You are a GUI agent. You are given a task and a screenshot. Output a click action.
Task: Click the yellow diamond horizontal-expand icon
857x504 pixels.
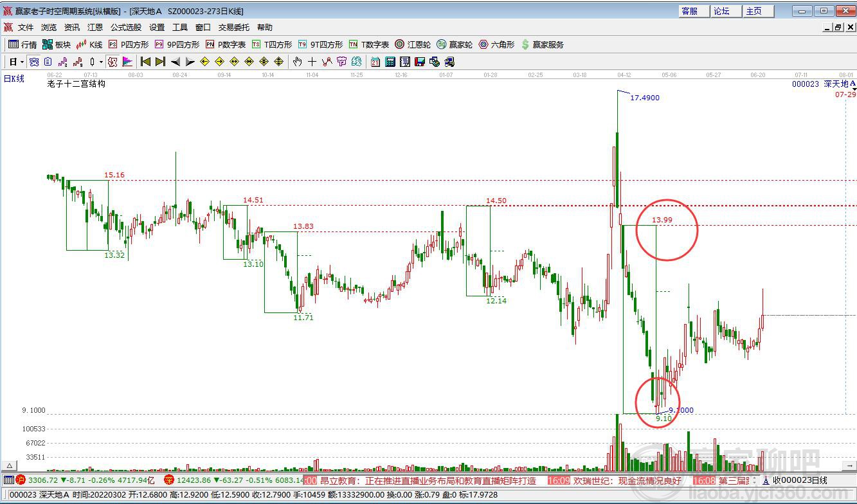pyautogui.click(x=234, y=62)
